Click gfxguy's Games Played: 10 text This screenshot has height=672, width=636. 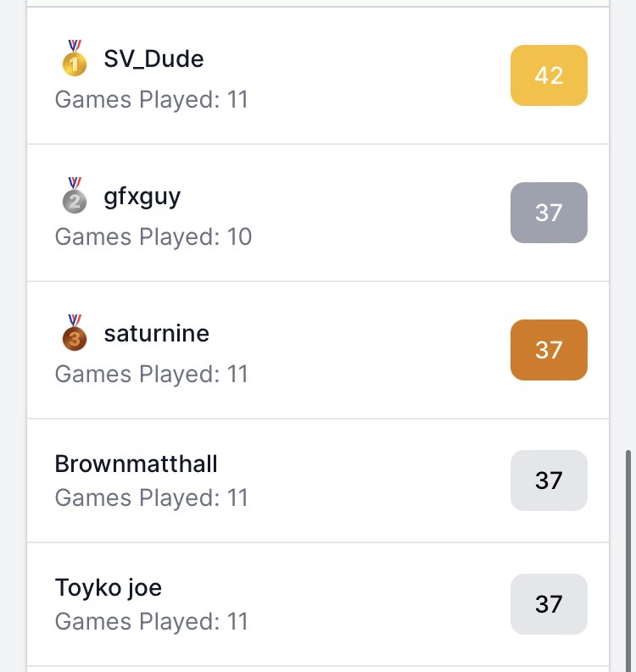(153, 237)
